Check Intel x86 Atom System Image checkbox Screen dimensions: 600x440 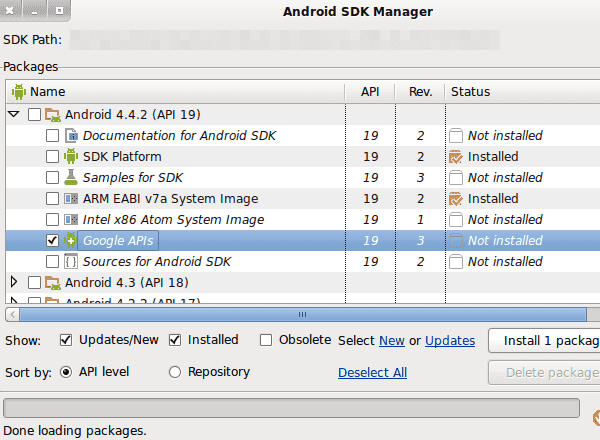[52, 220]
